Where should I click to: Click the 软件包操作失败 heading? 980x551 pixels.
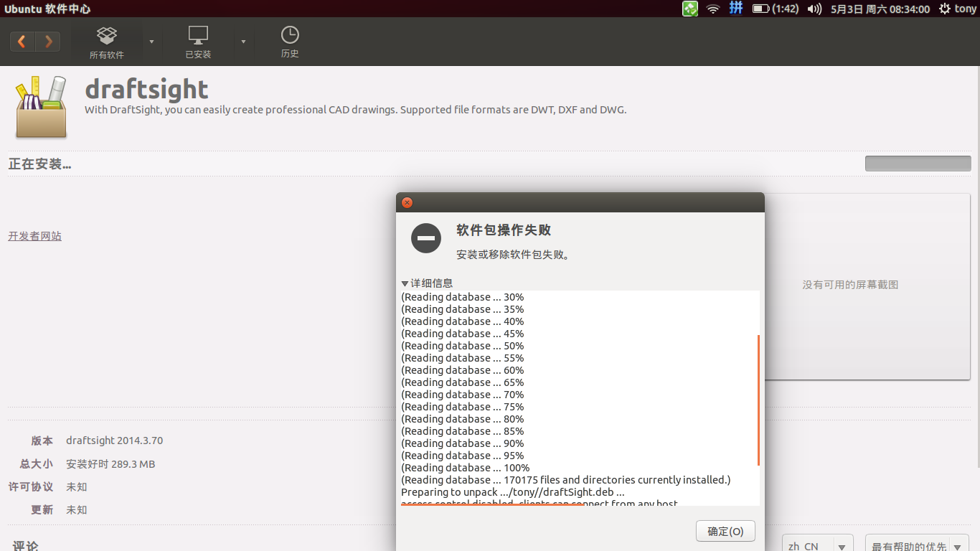[504, 230]
